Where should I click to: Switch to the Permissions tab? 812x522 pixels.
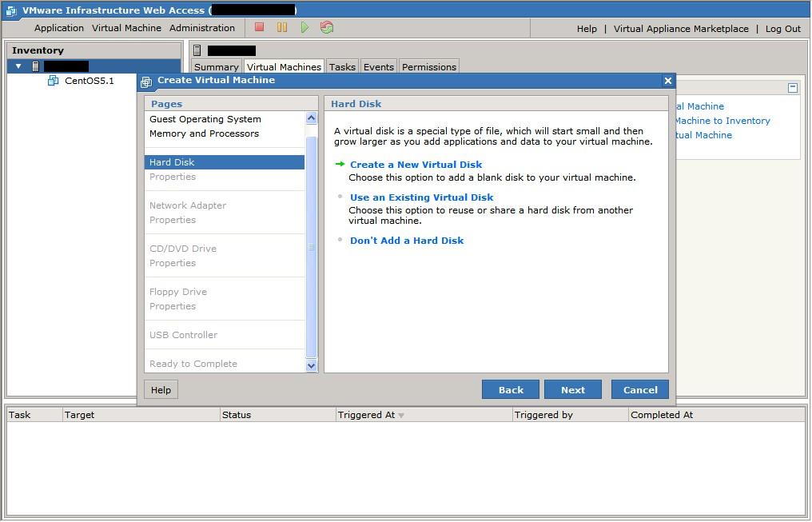(x=429, y=67)
